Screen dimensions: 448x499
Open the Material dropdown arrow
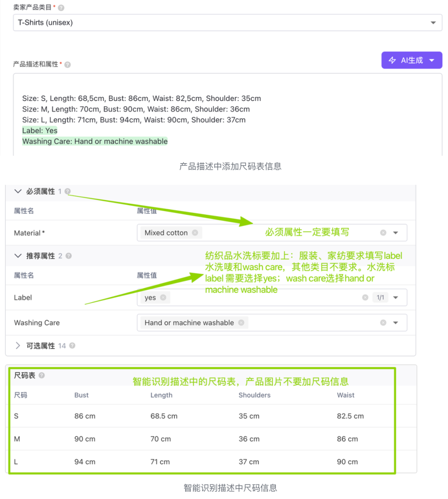[x=396, y=232]
